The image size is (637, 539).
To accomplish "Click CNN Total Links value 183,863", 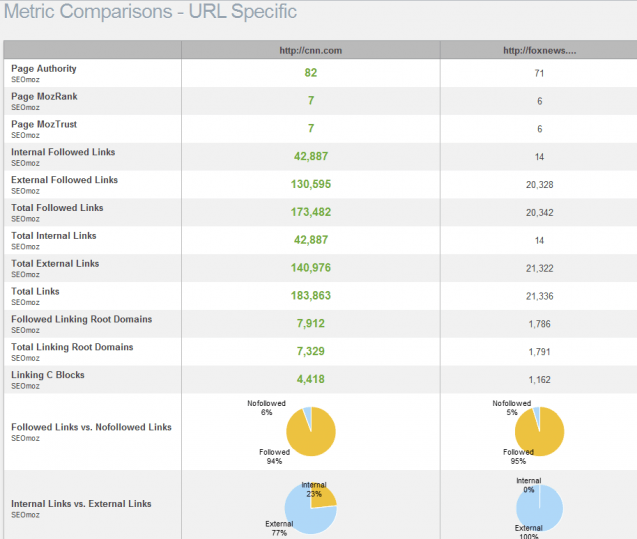I will [x=311, y=296].
